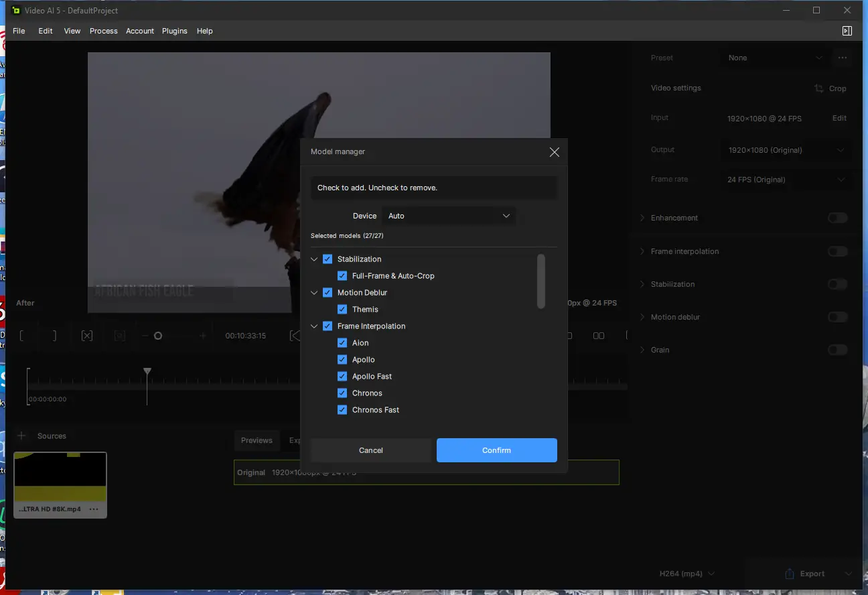868x595 pixels.
Task: Select the Original preview row
Action: [427, 472]
